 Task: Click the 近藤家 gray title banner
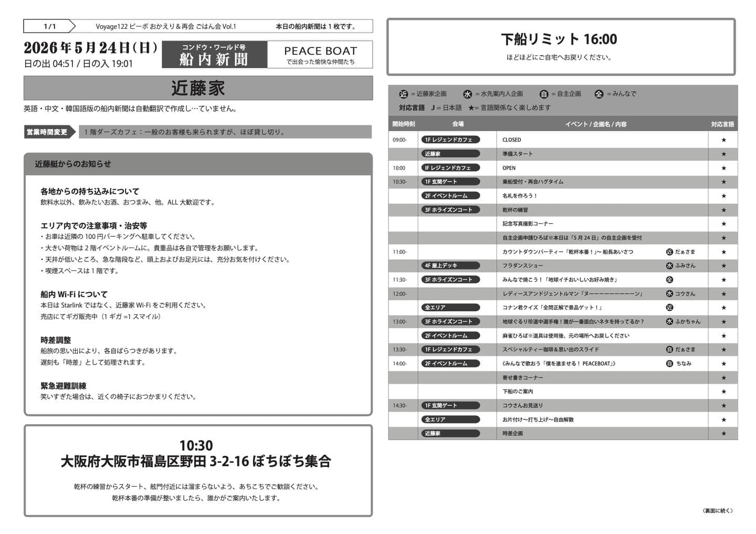point(198,88)
